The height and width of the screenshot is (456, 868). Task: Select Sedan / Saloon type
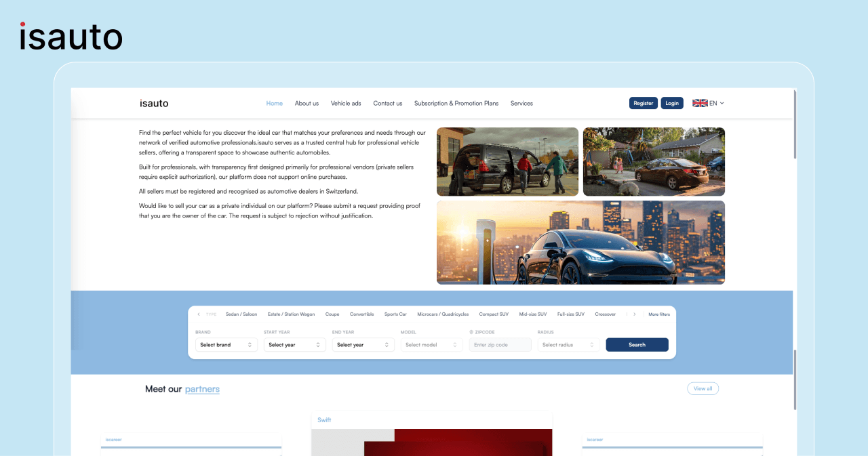coord(241,314)
